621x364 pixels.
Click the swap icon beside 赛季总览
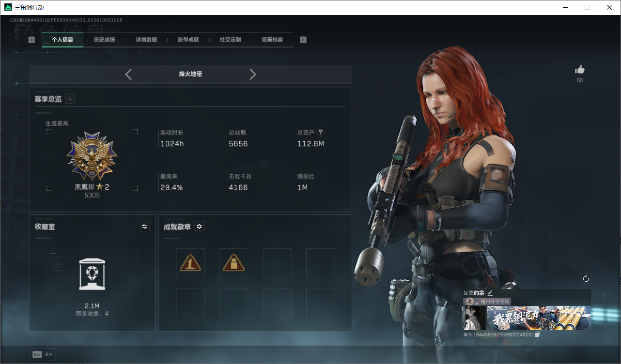(x=70, y=99)
